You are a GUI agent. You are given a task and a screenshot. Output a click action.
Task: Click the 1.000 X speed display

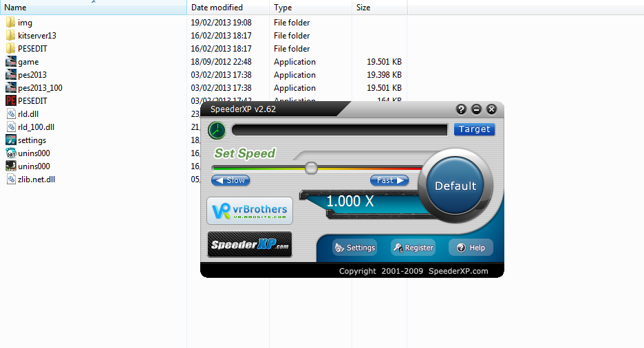point(350,201)
